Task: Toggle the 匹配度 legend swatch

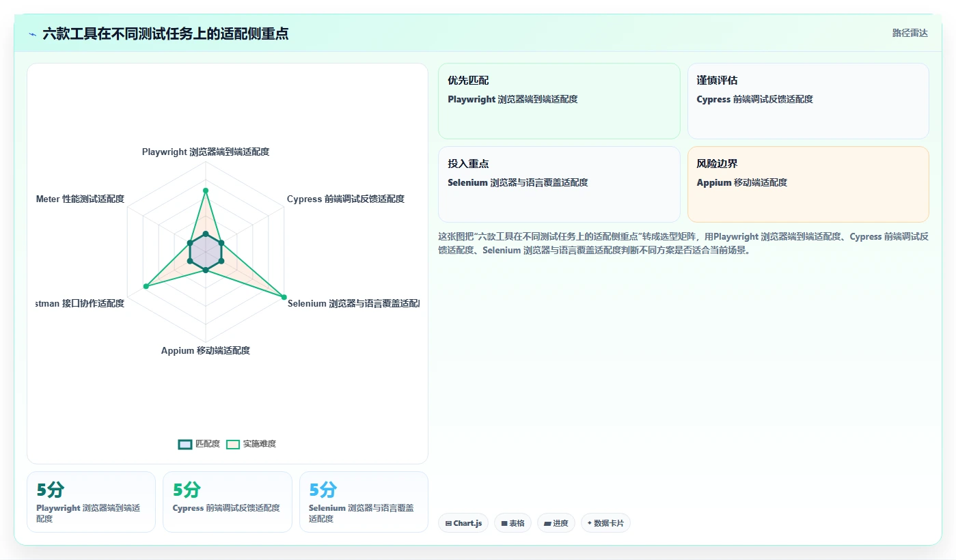Action: pyautogui.click(x=185, y=444)
